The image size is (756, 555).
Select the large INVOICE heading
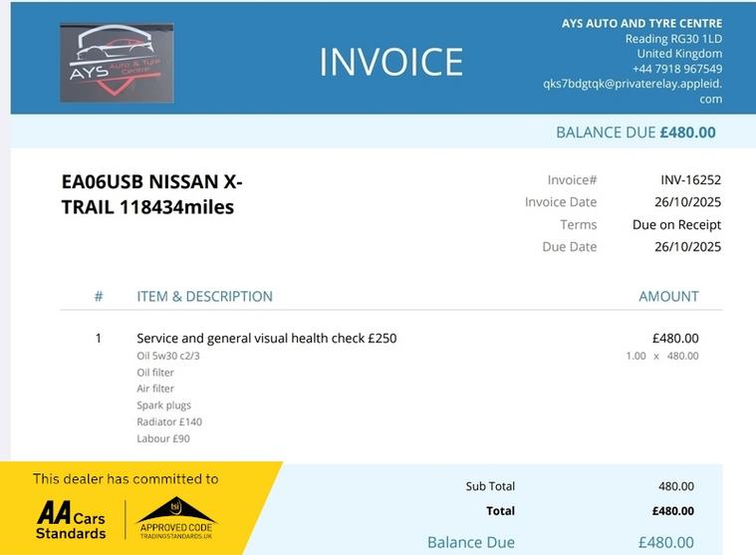390,62
